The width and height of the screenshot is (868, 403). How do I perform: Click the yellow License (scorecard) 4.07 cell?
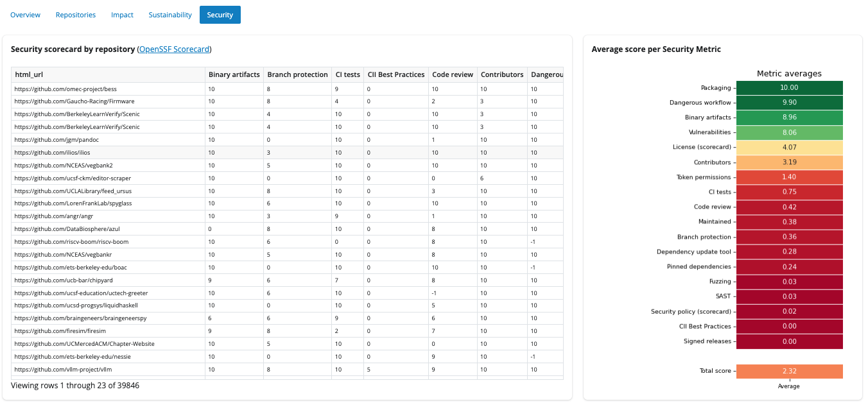pos(789,148)
